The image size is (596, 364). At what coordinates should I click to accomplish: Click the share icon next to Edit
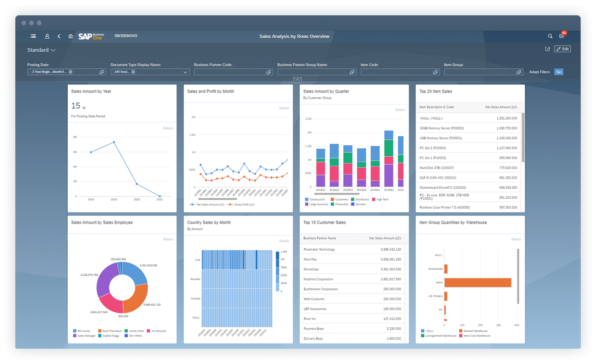(x=547, y=49)
